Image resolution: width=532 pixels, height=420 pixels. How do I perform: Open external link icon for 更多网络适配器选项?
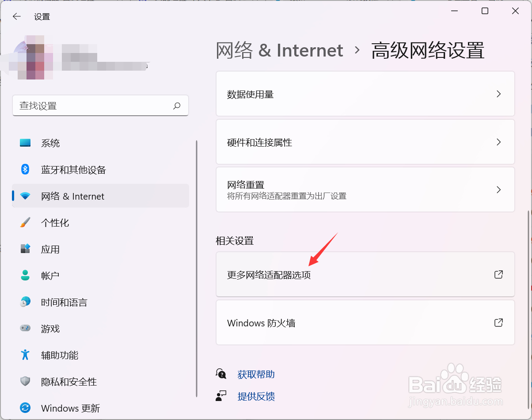[498, 275]
